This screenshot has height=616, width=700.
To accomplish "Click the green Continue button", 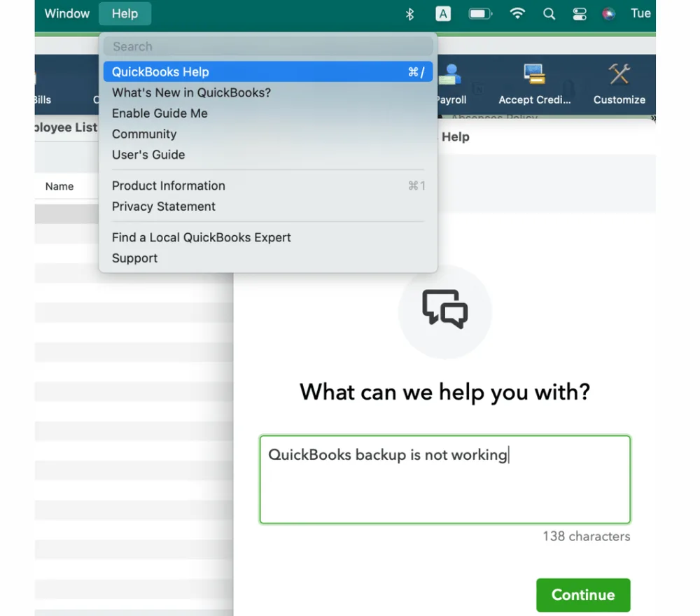I will pos(583,594).
